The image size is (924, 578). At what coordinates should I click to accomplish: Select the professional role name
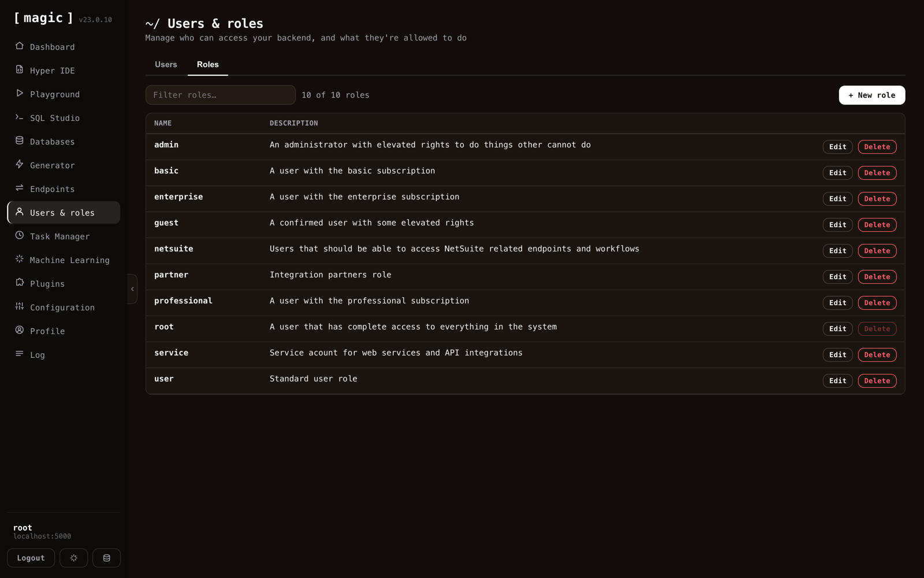(x=184, y=301)
